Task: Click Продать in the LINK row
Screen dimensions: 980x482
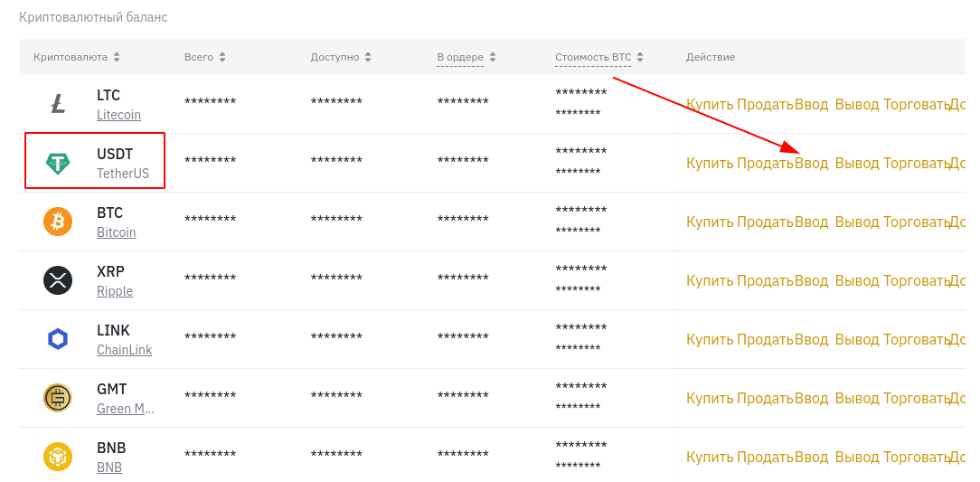Action: point(765,339)
